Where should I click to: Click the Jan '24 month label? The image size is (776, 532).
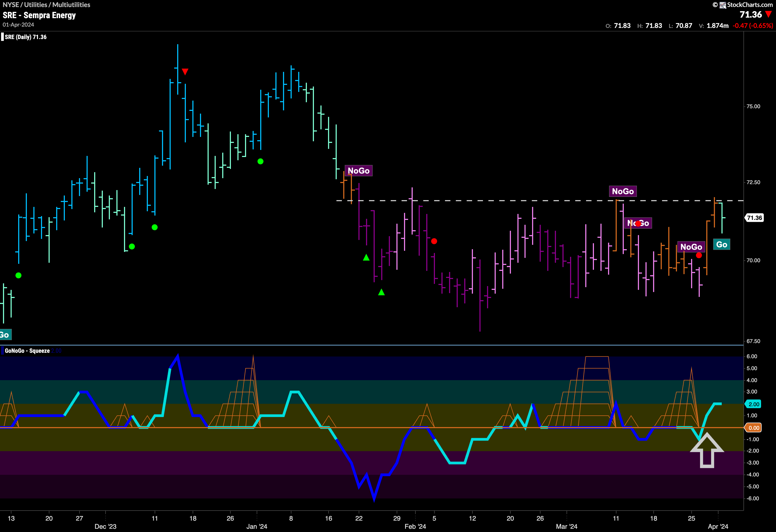pyautogui.click(x=257, y=526)
